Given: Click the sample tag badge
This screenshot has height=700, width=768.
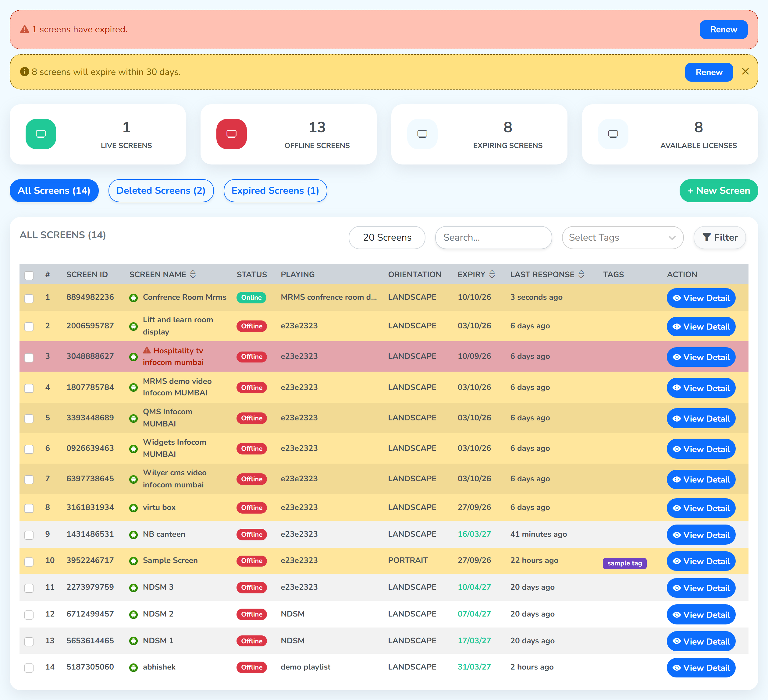Looking at the screenshot, I should click(625, 563).
